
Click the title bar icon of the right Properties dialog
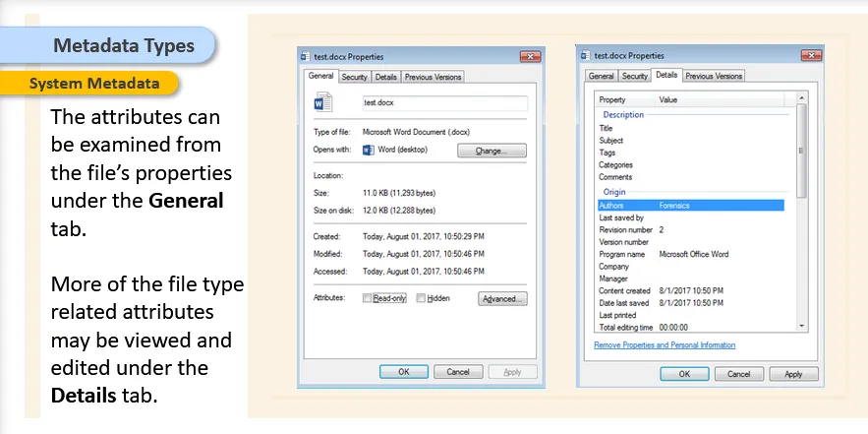[x=584, y=56]
